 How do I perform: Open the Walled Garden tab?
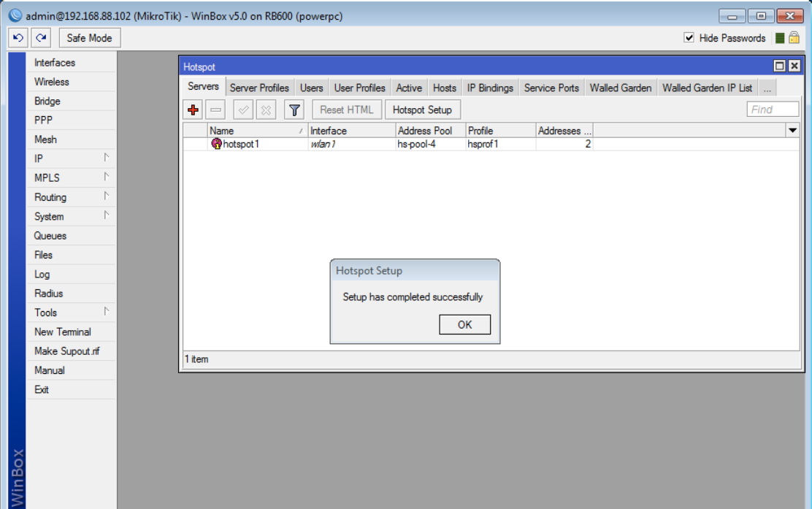tap(621, 88)
